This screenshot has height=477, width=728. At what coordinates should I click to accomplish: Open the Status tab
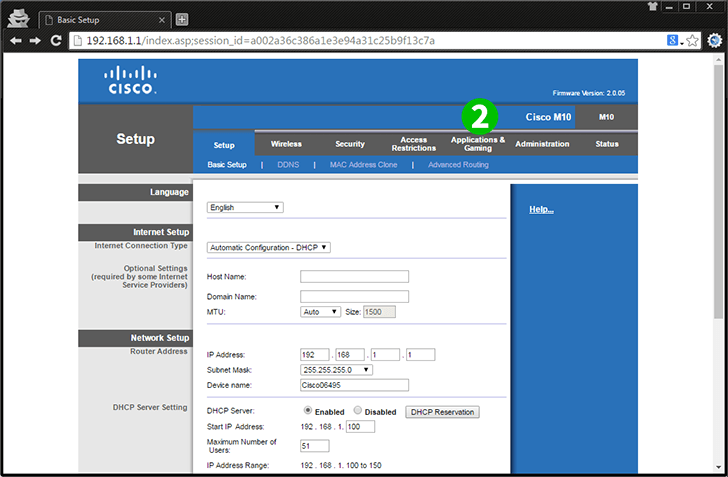pos(607,144)
